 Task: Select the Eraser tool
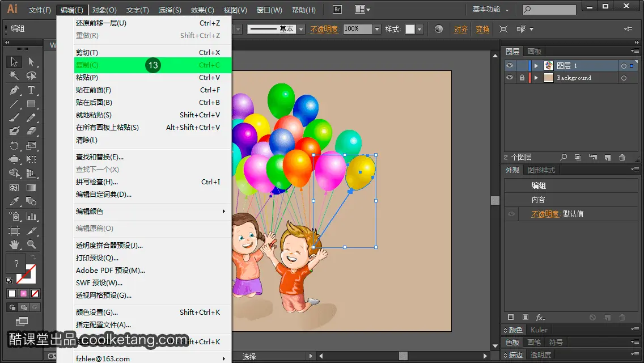point(31,131)
